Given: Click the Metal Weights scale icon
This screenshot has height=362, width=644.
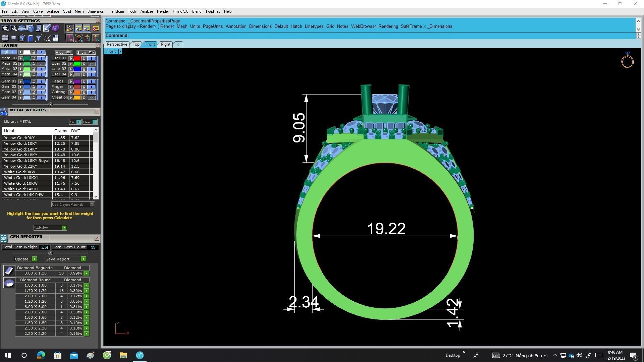Looking at the screenshot, I should point(4,112).
